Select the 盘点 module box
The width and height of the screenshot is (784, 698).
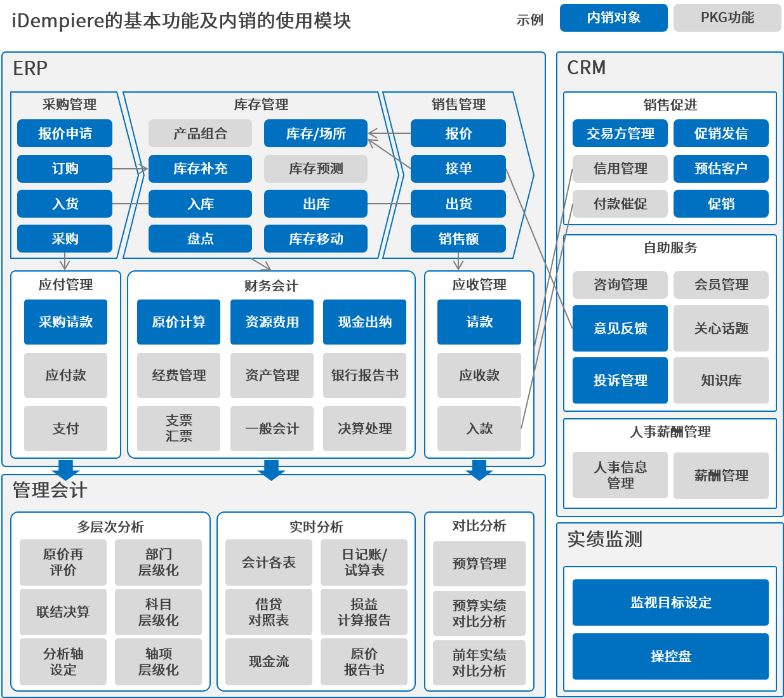[x=200, y=239]
